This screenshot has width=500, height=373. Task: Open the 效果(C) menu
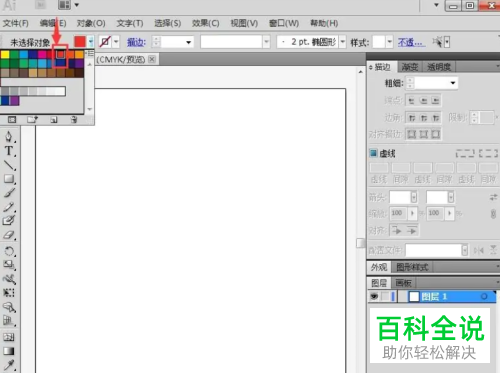pos(205,23)
